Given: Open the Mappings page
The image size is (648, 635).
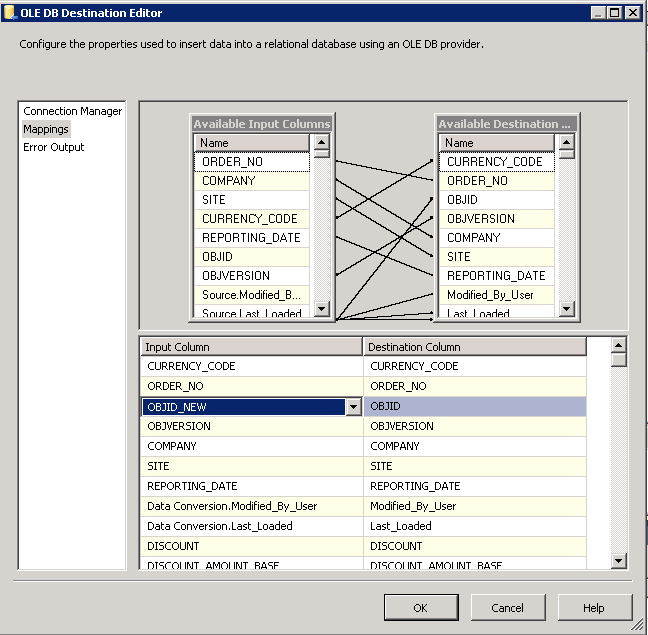Looking at the screenshot, I should click(x=46, y=129).
